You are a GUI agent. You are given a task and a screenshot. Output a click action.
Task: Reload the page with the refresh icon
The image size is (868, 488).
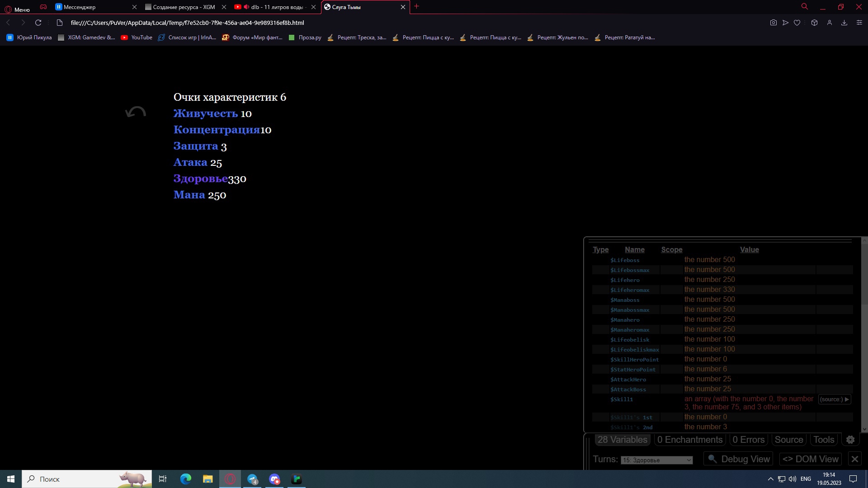[38, 23]
